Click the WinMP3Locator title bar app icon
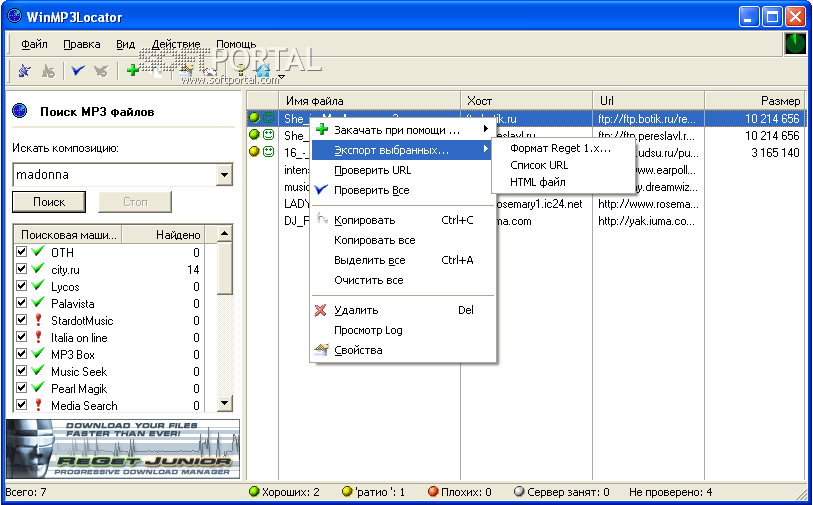 pos(15,17)
